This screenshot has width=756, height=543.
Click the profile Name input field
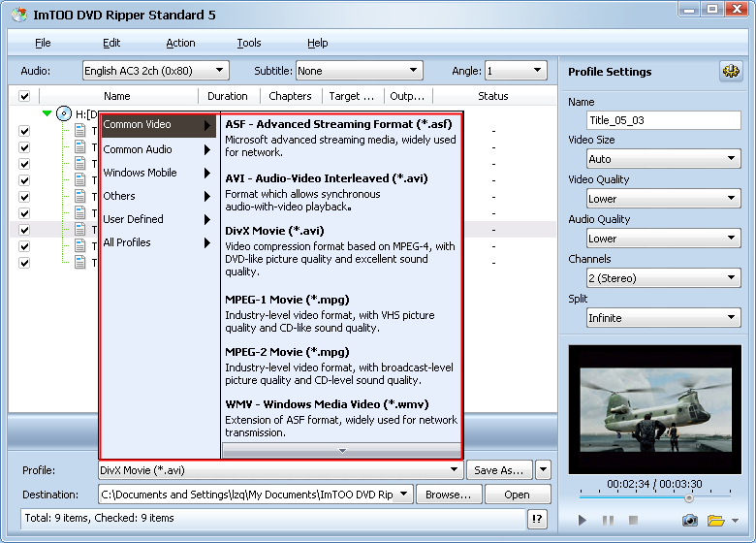click(663, 120)
